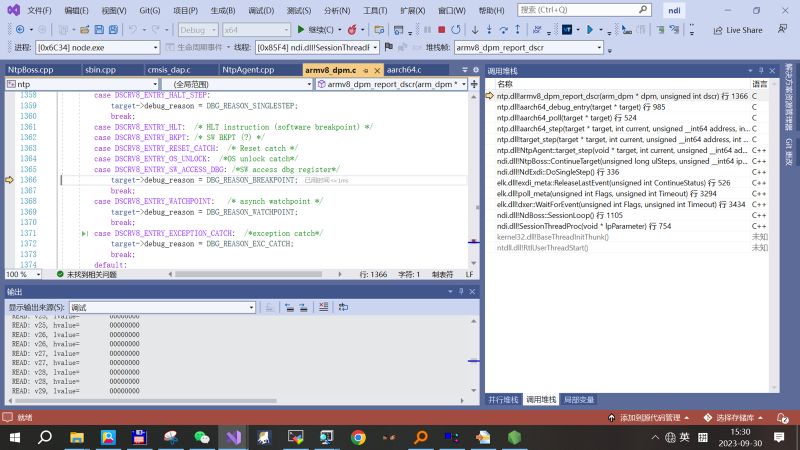Click Add to Source Control in status bar

point(648,417)
